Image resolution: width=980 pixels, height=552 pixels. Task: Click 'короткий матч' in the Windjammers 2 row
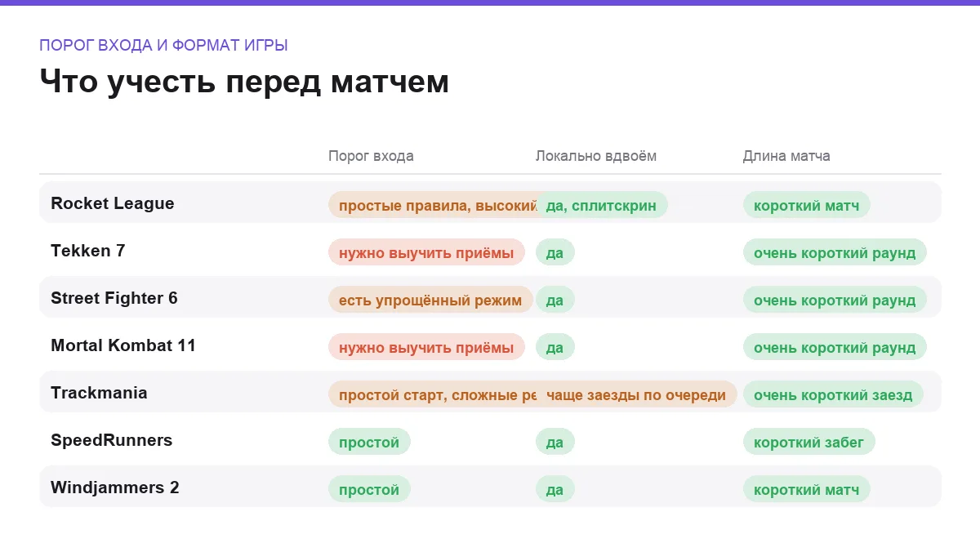[807, 489]
